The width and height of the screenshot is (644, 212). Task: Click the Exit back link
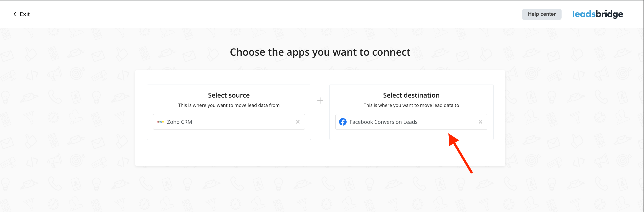point(22,14)
